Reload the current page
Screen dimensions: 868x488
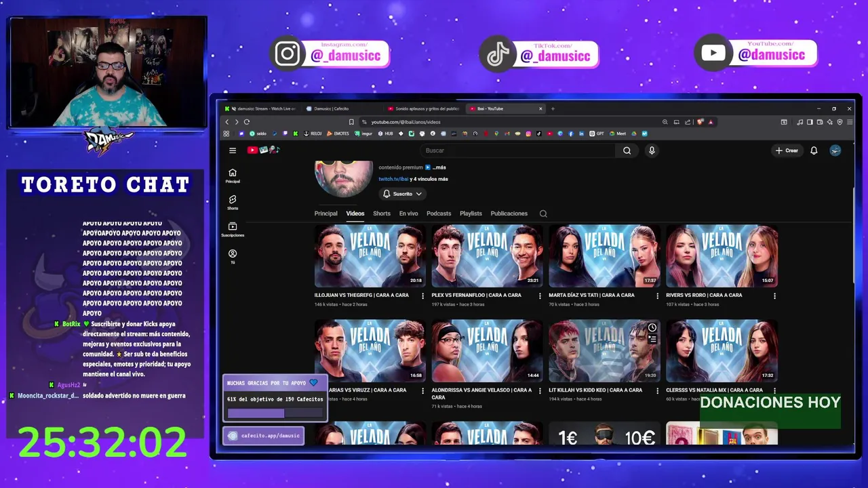click(247, 122)
